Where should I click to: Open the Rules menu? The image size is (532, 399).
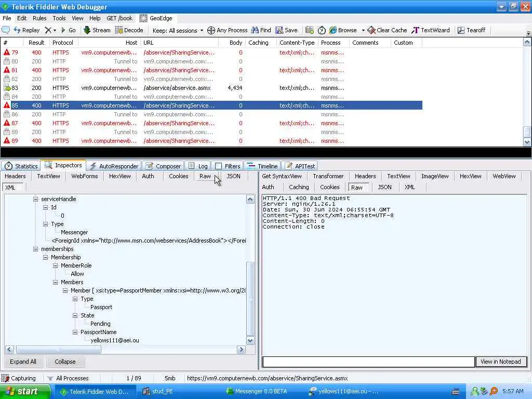click(x=39, y=18)
